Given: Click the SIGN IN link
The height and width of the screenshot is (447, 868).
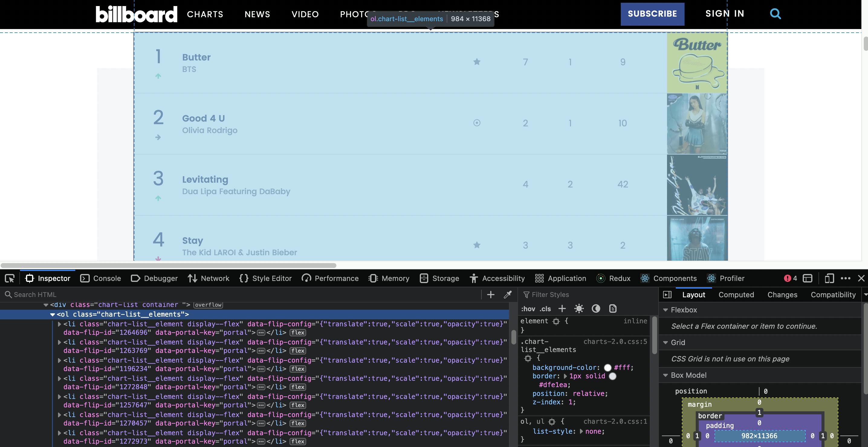Looking at the screenshot, I should click(x=725, y=14).
